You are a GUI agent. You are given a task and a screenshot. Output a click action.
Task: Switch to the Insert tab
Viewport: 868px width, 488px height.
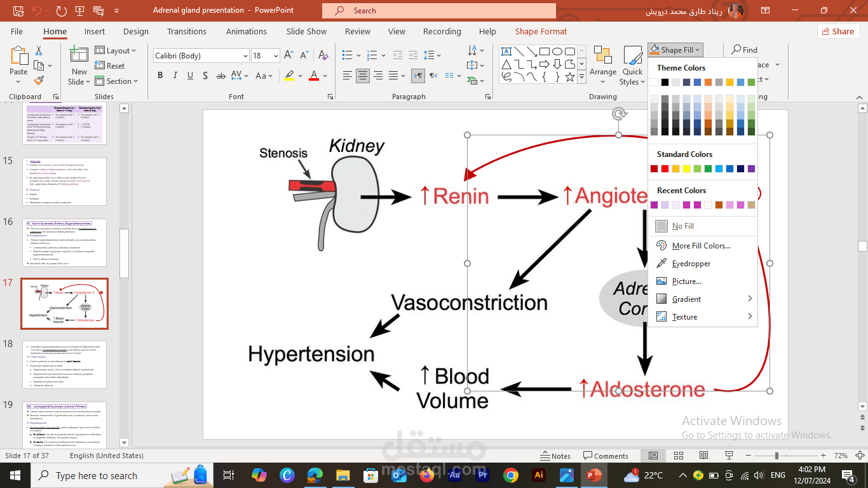(95, 31)
